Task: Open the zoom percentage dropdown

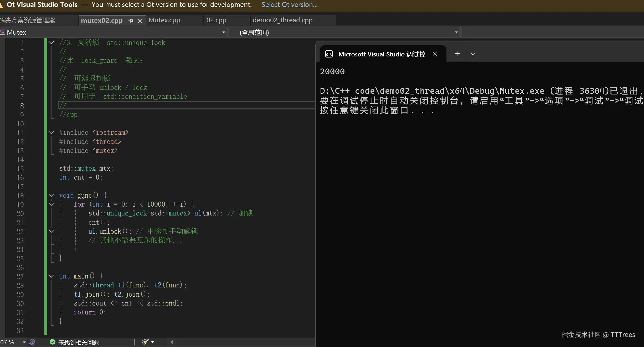Action: [24, 342]
